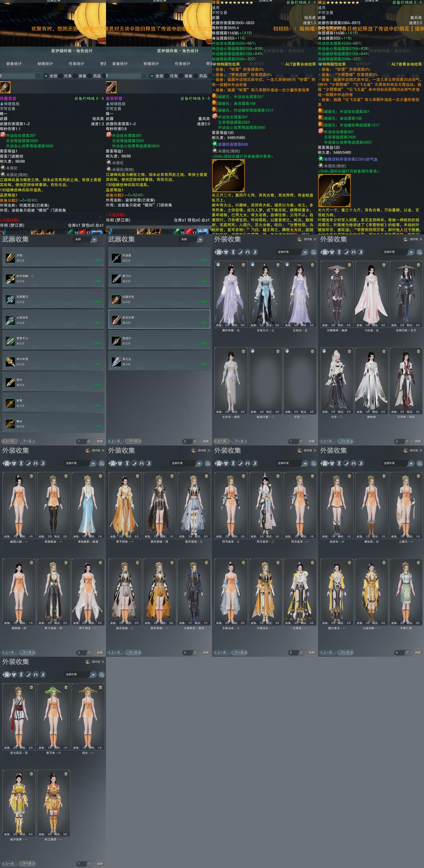Open 全部 dropdown on weapon collection page 2

191,239
